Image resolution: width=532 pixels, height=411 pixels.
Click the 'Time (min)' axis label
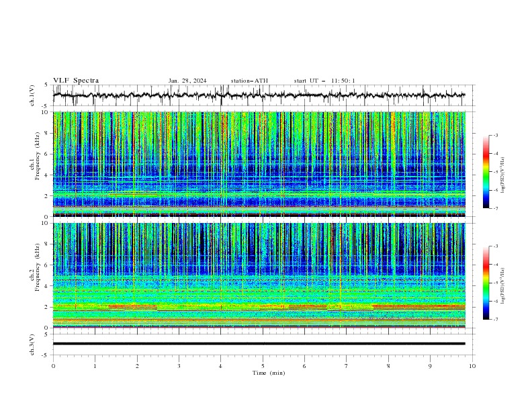269,373
